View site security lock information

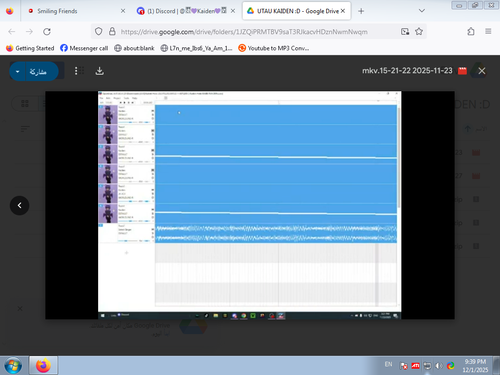[x=112, y=32]
